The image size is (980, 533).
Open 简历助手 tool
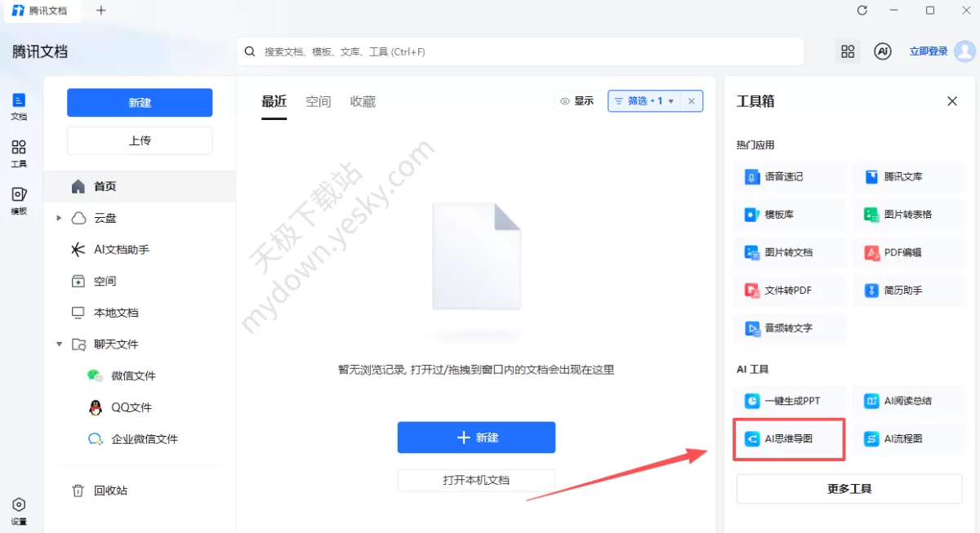click(909, 290)
